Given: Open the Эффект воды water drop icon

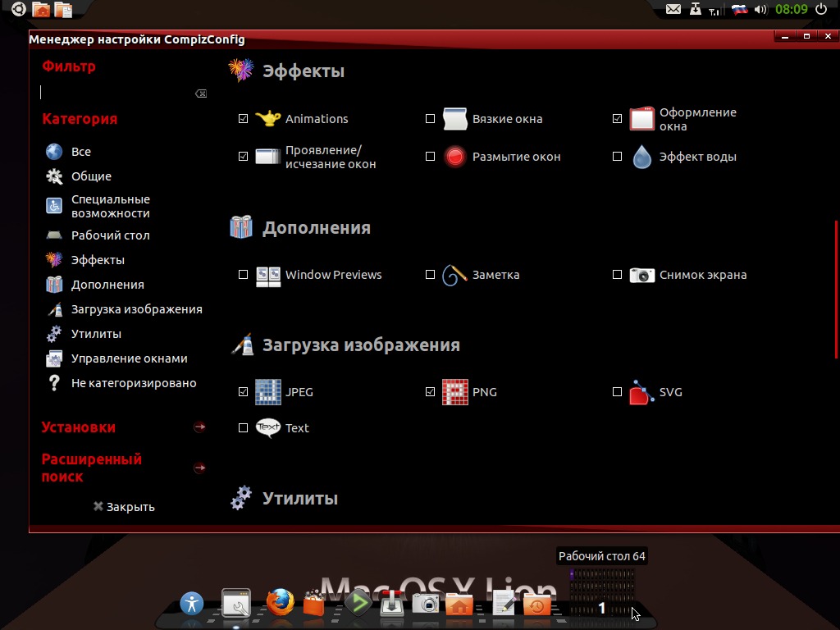Looking at the screenshot, I should pos(641,157).
